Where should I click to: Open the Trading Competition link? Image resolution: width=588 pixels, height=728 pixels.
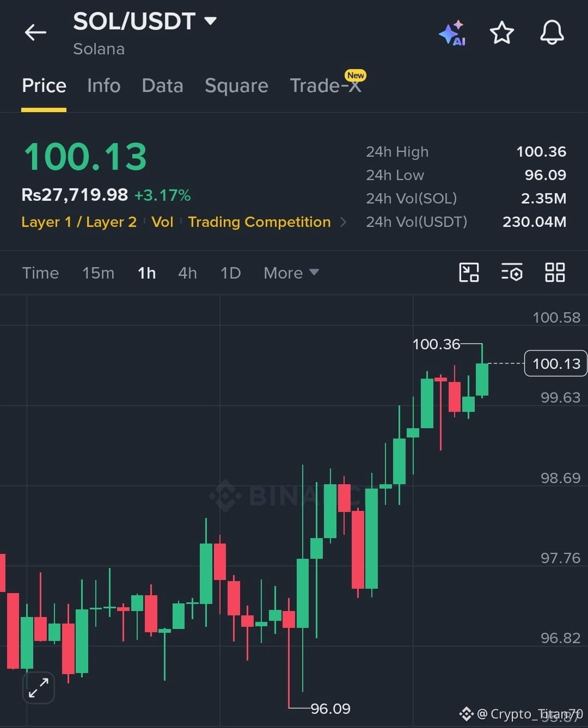259,222
